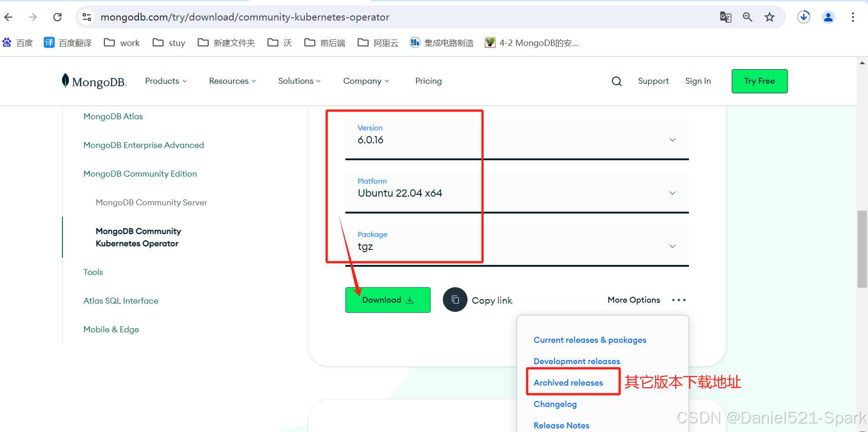The height and width of the screenshot is (432, 868).
Task: Open the 前后端 bookmark folder
Action: [x=324, y=43]
